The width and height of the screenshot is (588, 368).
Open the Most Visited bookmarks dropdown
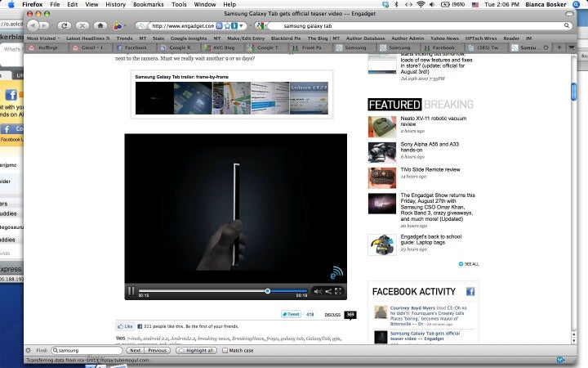coord(43,38)
